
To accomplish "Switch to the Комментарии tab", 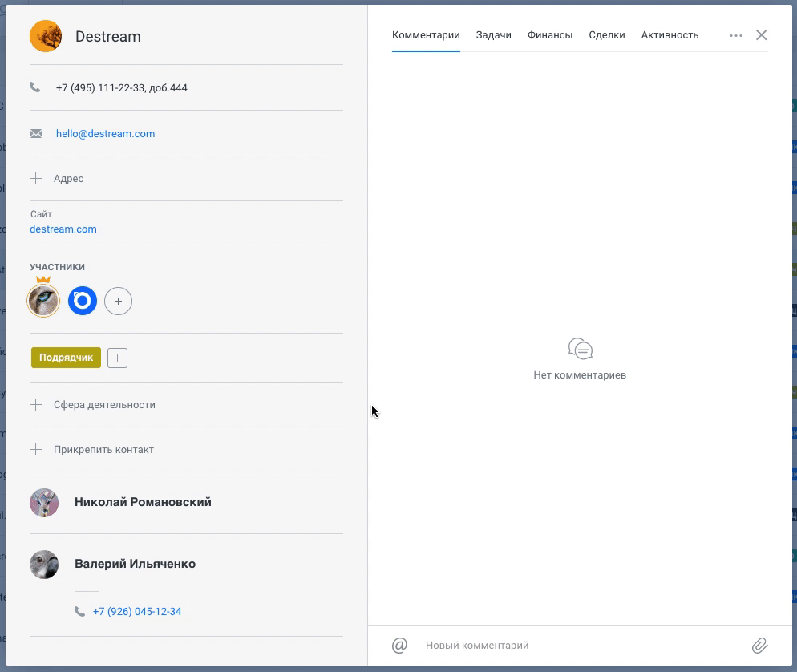I will pyautogui.click(x=426, y=35).
